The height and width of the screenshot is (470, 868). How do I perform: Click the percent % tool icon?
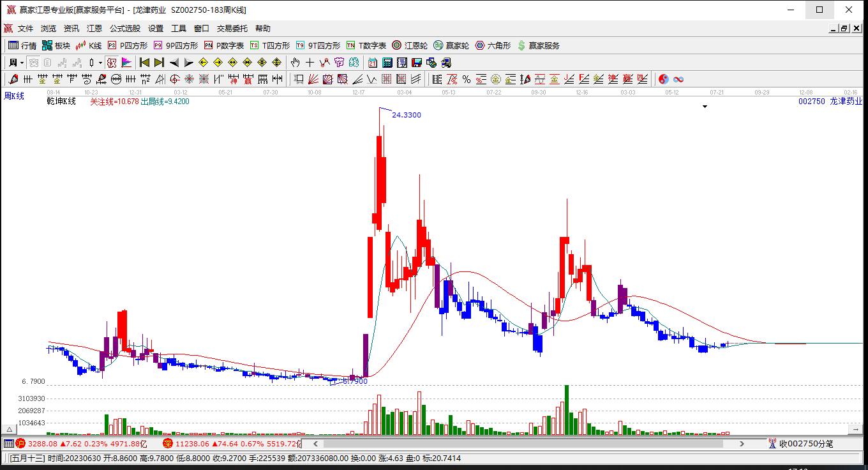click(467, 79)
